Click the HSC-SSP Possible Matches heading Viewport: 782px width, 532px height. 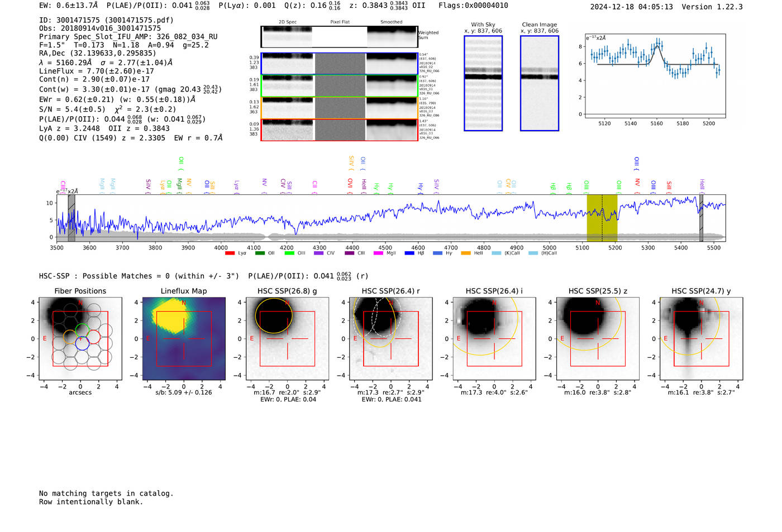coord(139,276)
